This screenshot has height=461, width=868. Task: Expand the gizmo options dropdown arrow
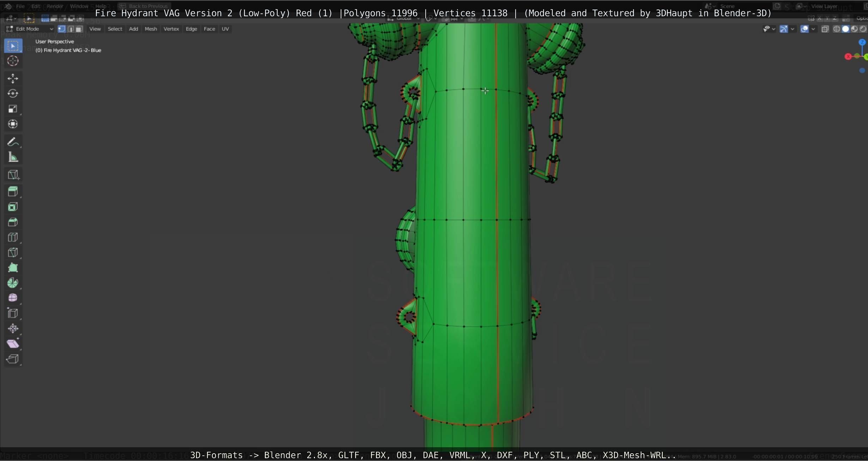tap(793, 29)
